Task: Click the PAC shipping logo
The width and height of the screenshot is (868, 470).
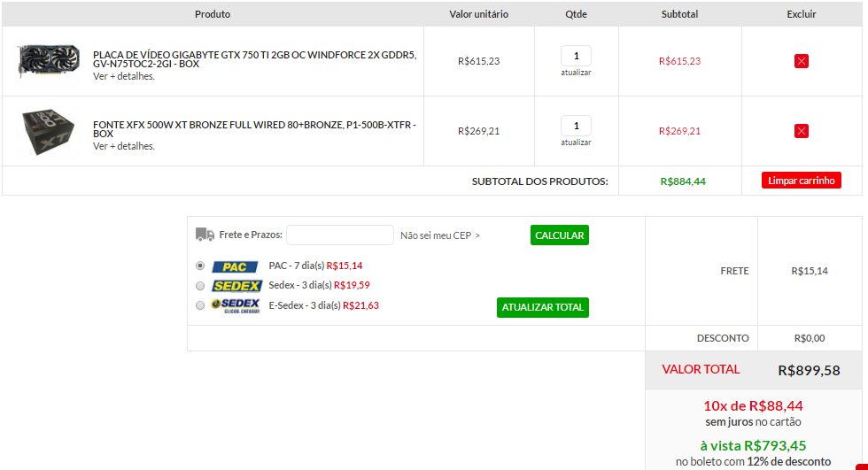Action: pos(235,266)
